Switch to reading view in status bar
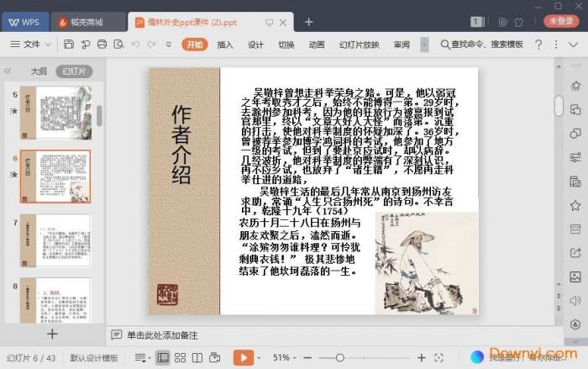 (x=197, y=358)
